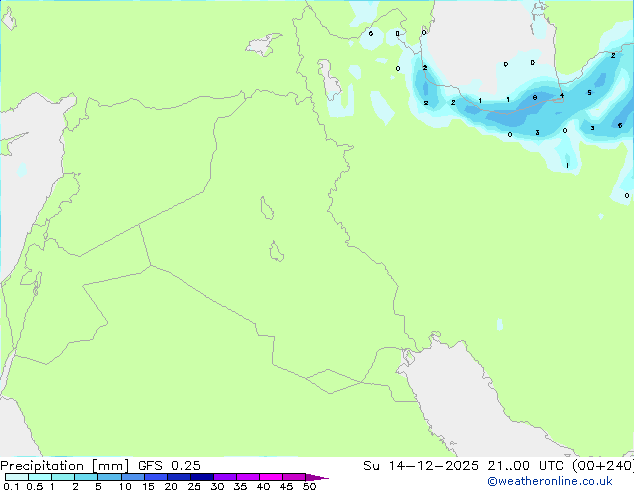Click the '20' legend scale label

[171, 486]
